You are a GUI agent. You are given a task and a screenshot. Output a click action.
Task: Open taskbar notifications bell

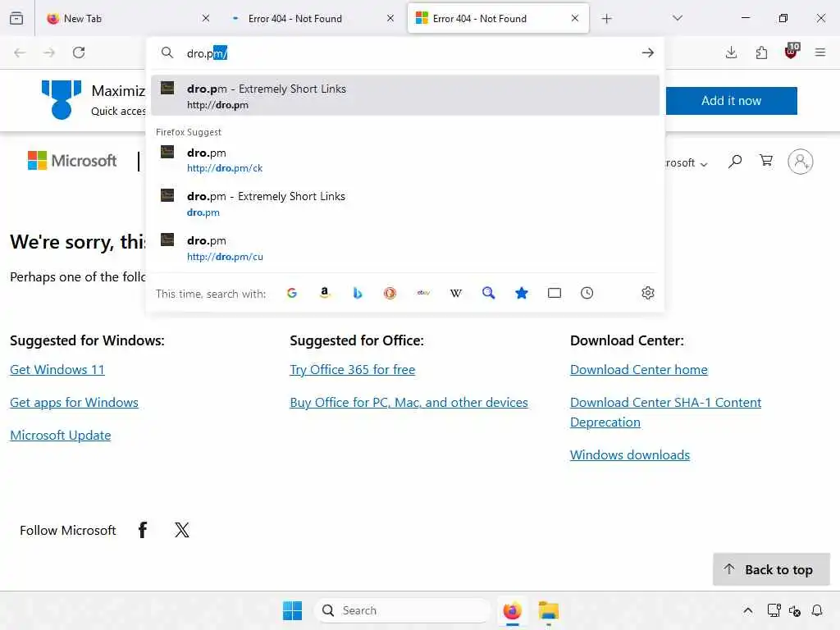click(817, 610)
